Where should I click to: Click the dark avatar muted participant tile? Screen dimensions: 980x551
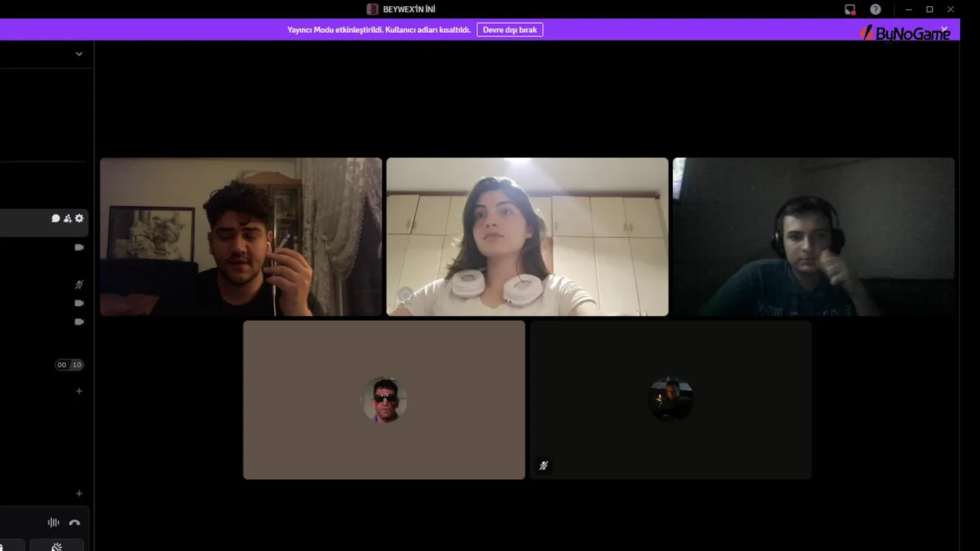pos(671,399)
